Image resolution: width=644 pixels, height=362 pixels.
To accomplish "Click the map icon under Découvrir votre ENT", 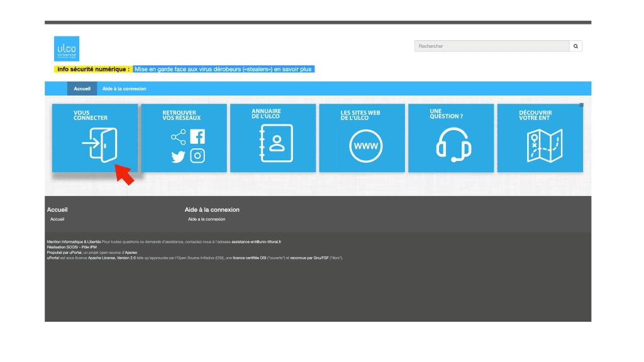I will [545, 146].
